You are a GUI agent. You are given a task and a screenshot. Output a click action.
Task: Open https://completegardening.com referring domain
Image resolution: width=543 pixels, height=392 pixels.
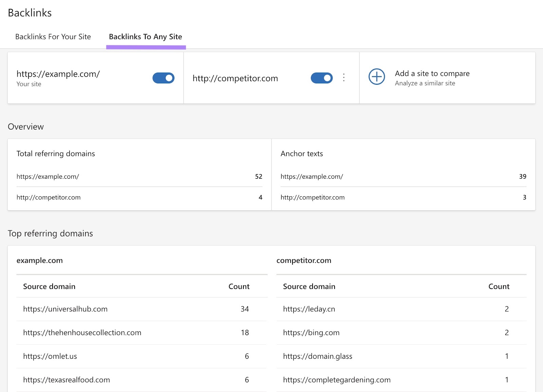click(337, 380)
